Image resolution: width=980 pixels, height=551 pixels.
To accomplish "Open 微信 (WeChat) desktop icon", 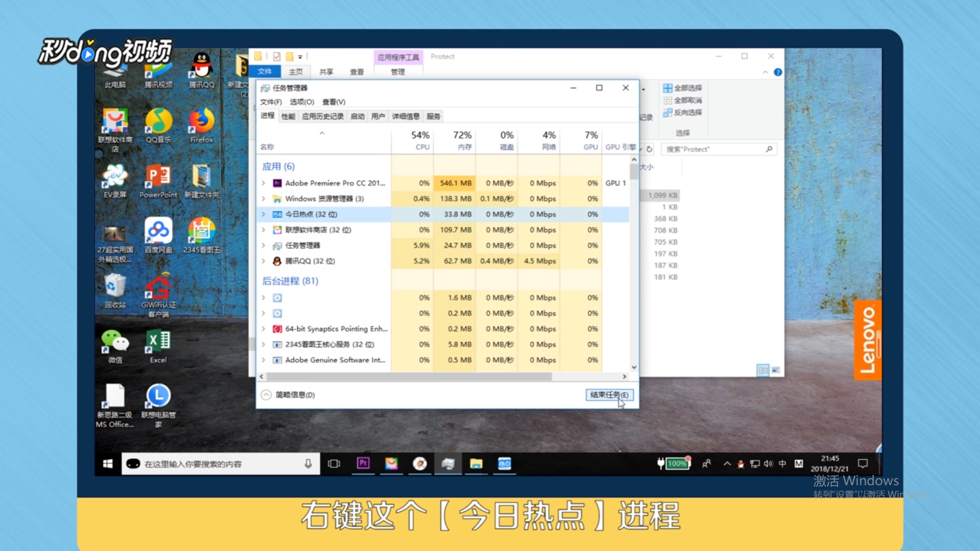I will 115,341.
